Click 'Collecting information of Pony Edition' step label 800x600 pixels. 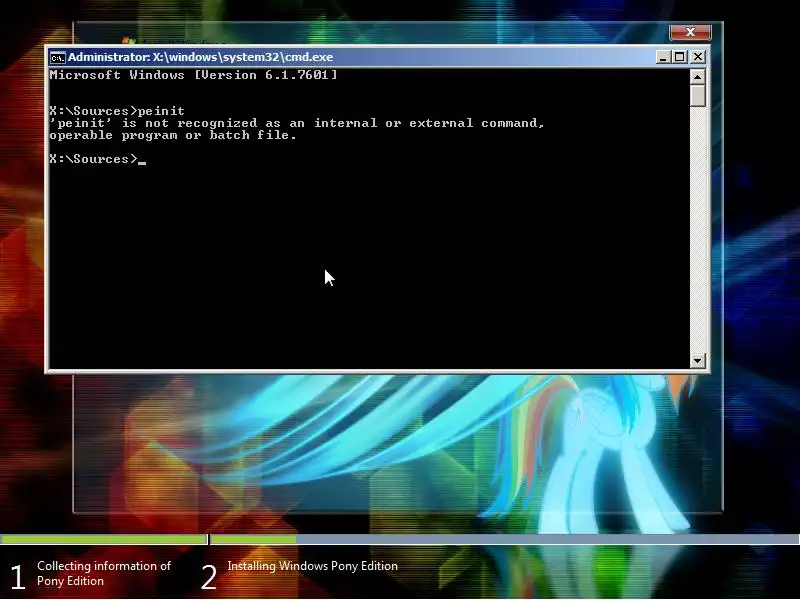pos(104,573)
